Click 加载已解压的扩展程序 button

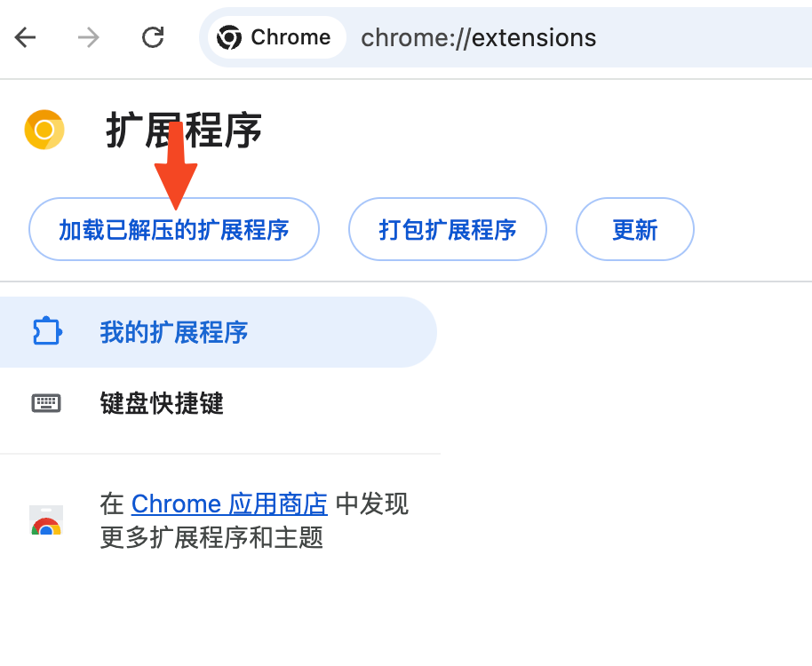coord(174,229)
